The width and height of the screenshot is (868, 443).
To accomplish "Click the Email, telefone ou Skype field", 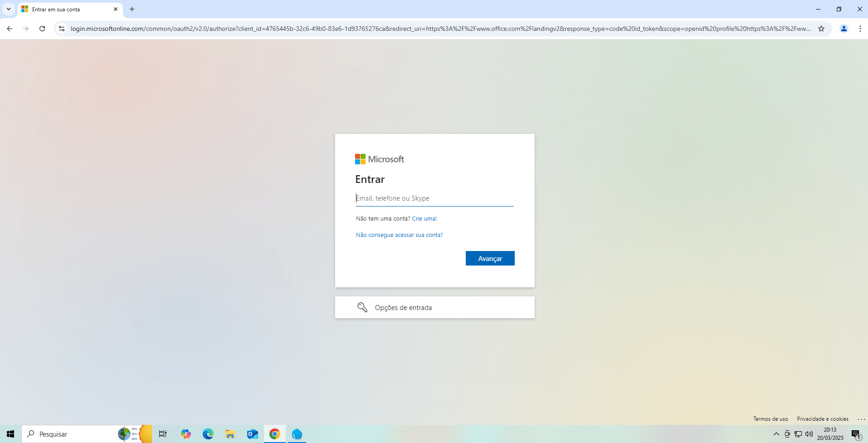I will point(434,198).
